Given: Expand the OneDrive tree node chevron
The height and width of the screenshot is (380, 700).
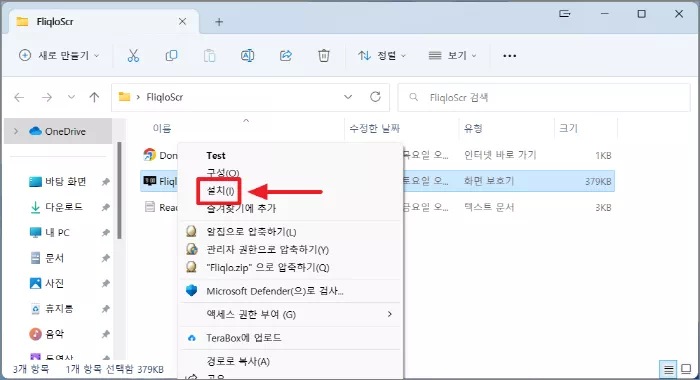Looking at the screenshot, I should (x=16, y=131).
